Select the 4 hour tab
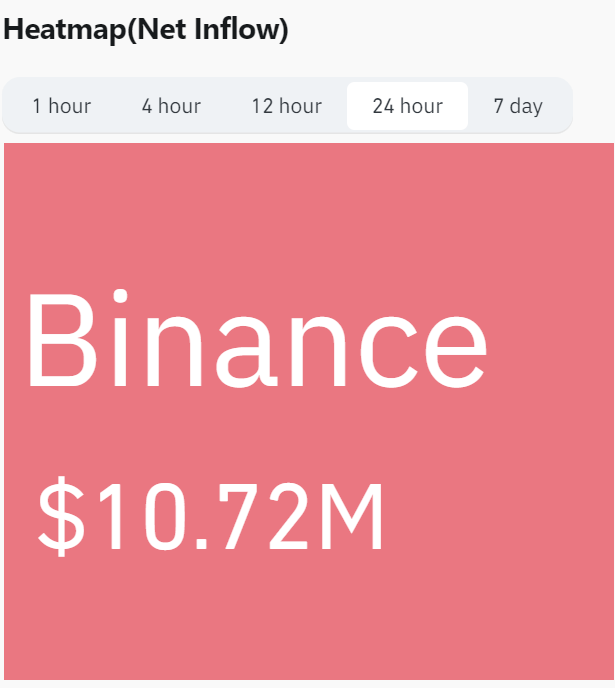 (x=171, y=106)
